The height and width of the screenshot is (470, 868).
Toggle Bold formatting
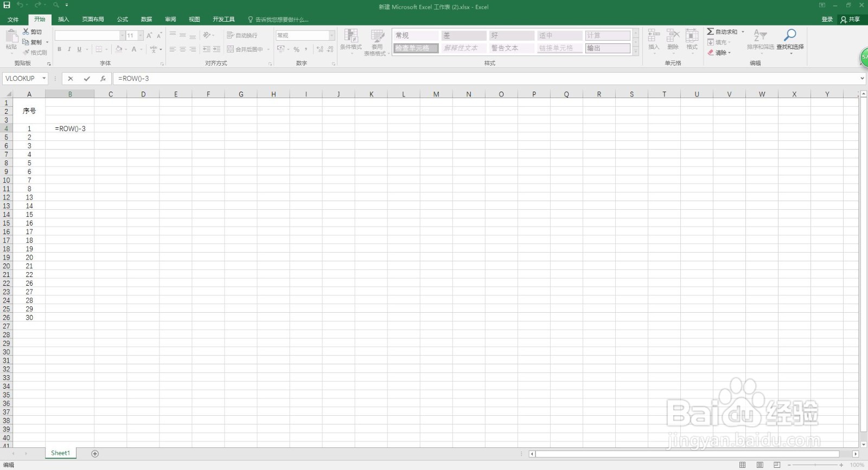click(x=59, y=49)
